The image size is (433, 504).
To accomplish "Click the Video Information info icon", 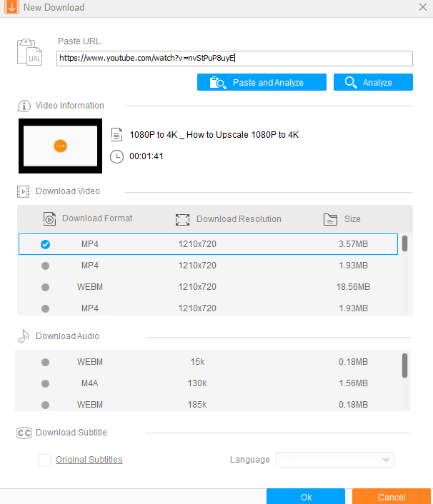I will (x=24, y=106).
